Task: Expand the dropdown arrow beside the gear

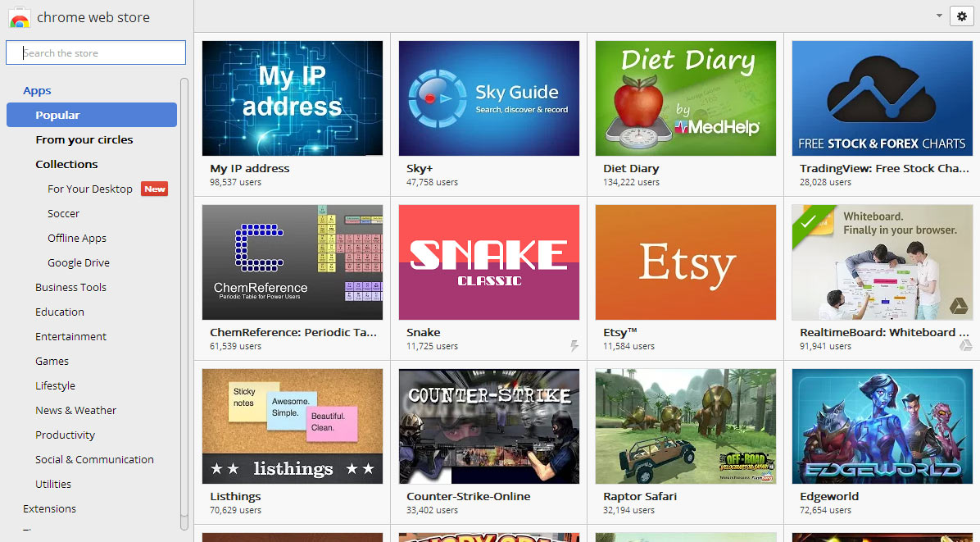Action: (x=939, y=16)
